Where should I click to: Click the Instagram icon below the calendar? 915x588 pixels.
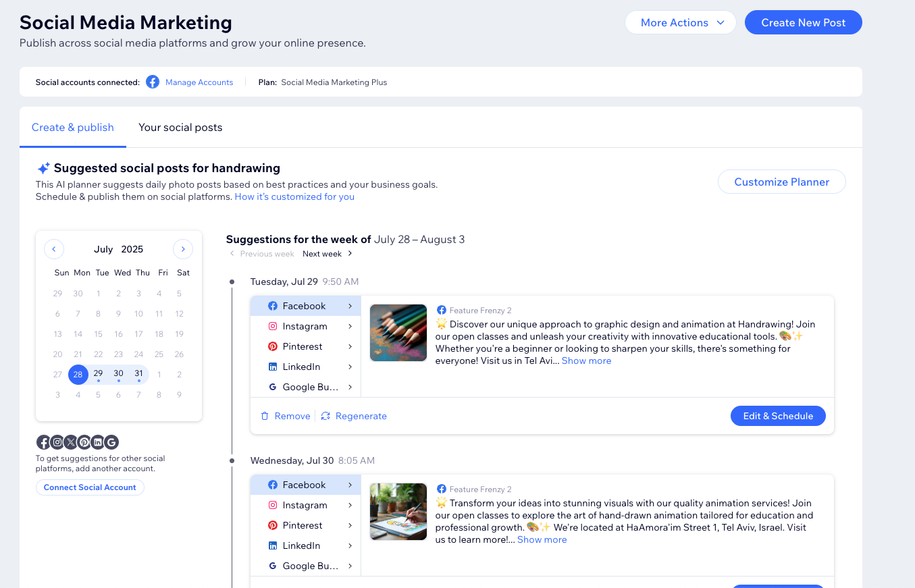pos(57,442)
